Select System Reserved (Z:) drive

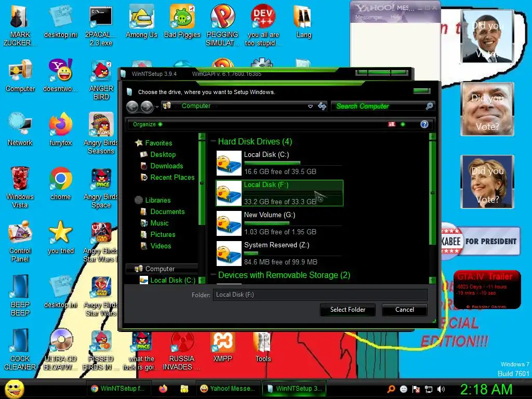pyautogui.click(x=279, y=254)
